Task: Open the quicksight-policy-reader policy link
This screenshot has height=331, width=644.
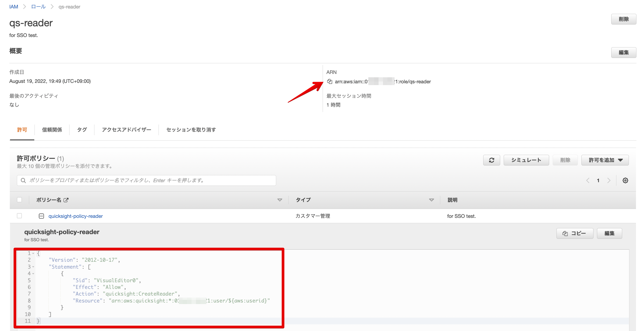Action: tap(75, 216)
